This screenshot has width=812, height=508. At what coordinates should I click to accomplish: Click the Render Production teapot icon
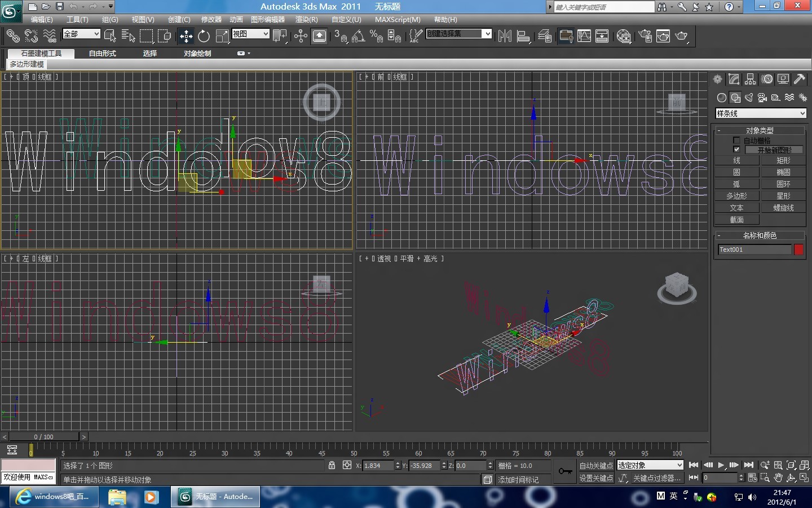point(682,36)
